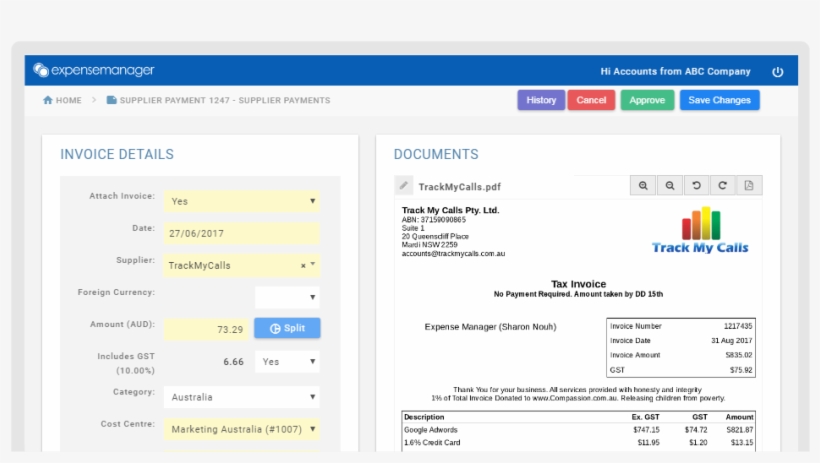Click the INVOICE DETAILS heading

pos(117,154)
